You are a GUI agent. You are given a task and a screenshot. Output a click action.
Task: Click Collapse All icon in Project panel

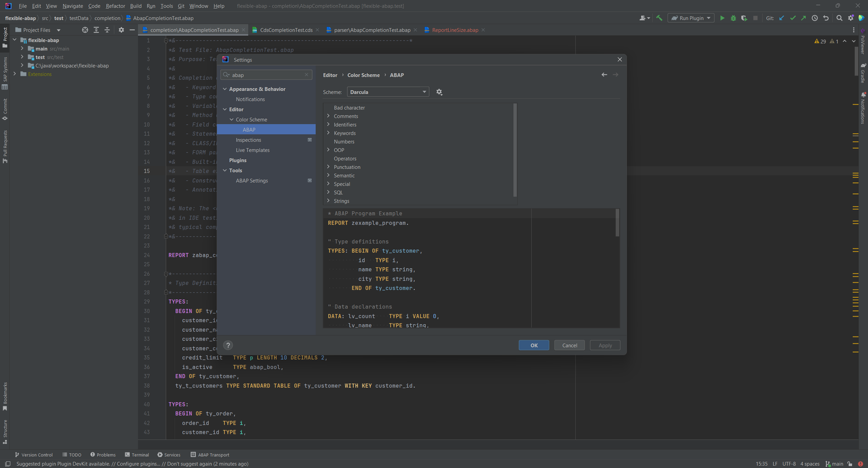[x=107, y=30]
